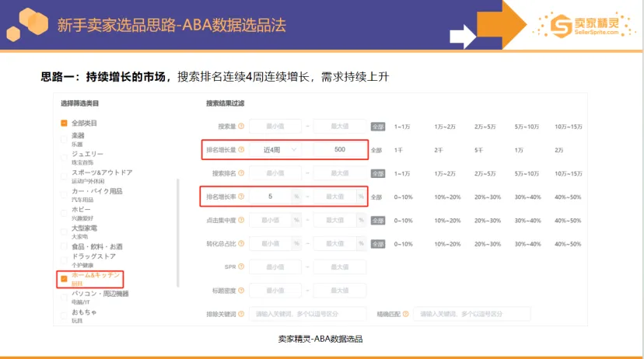This screenshot has width=644, height=359.
Task: Focus the 搜索量 最小值 input
Action: pyautogui.click(x=275, y=127)
